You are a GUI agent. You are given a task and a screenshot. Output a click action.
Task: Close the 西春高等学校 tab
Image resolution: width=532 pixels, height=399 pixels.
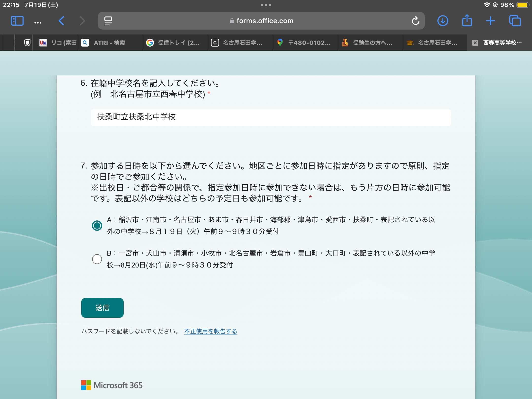pos(475,43)
